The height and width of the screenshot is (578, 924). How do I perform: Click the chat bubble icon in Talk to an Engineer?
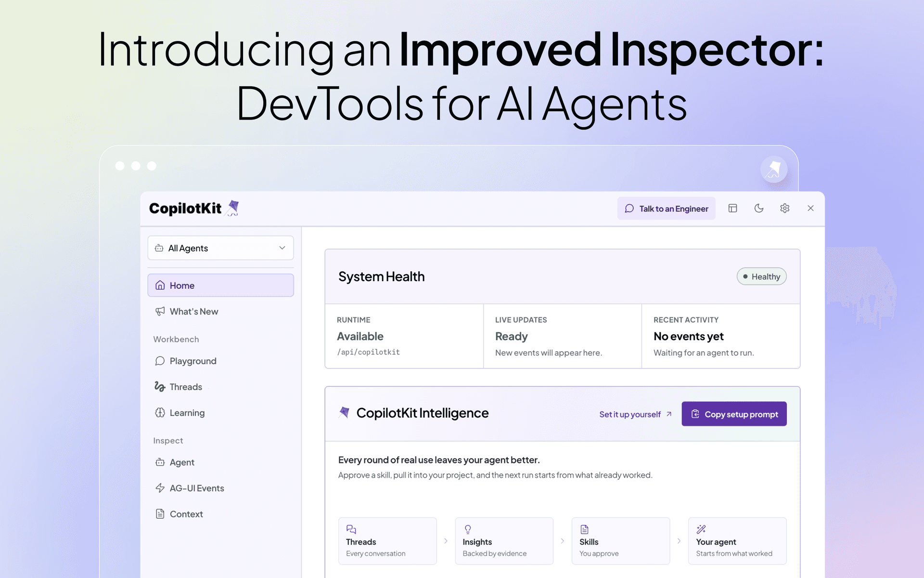tap(629, 209)
